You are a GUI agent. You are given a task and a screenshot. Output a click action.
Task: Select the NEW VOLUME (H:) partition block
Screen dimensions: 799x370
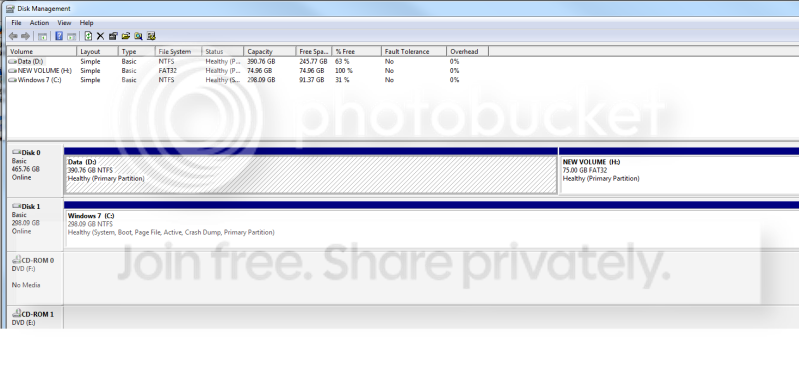[x=679, y=171]
